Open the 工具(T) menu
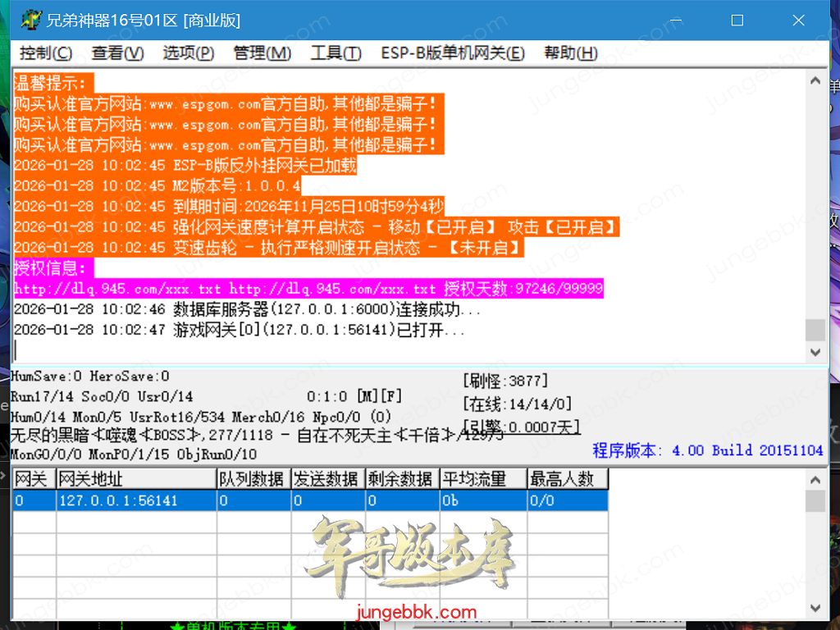 (336, 53)
